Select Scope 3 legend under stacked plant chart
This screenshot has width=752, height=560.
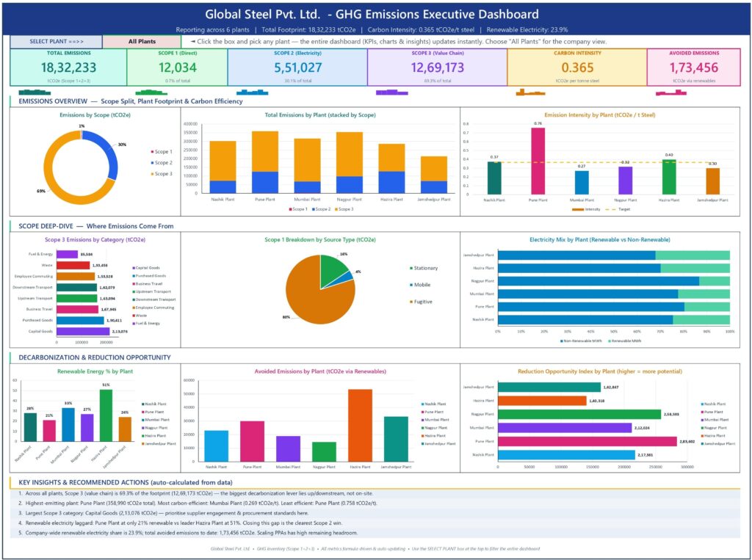pos(344,209)
